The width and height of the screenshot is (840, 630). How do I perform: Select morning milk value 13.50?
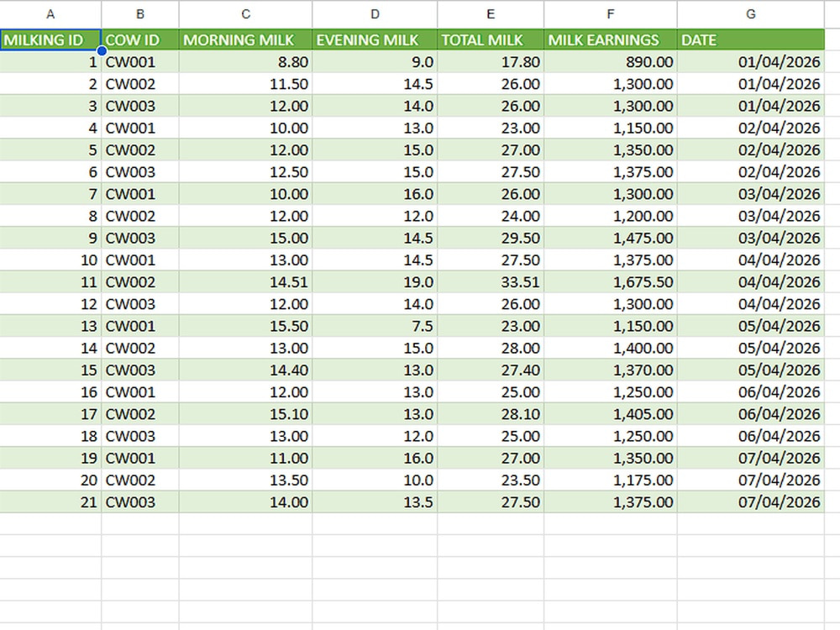click(245, 480)
